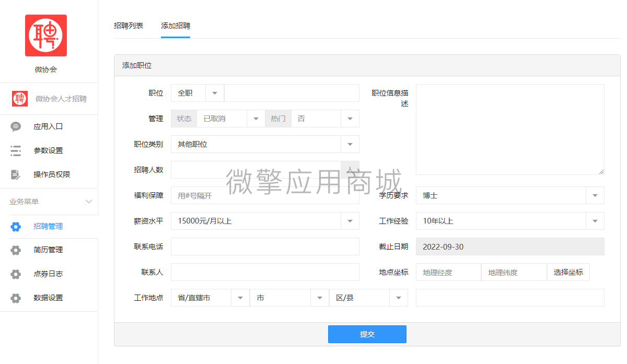
Task: Click the 微协会 name under the logo
Action: [46, 69]
